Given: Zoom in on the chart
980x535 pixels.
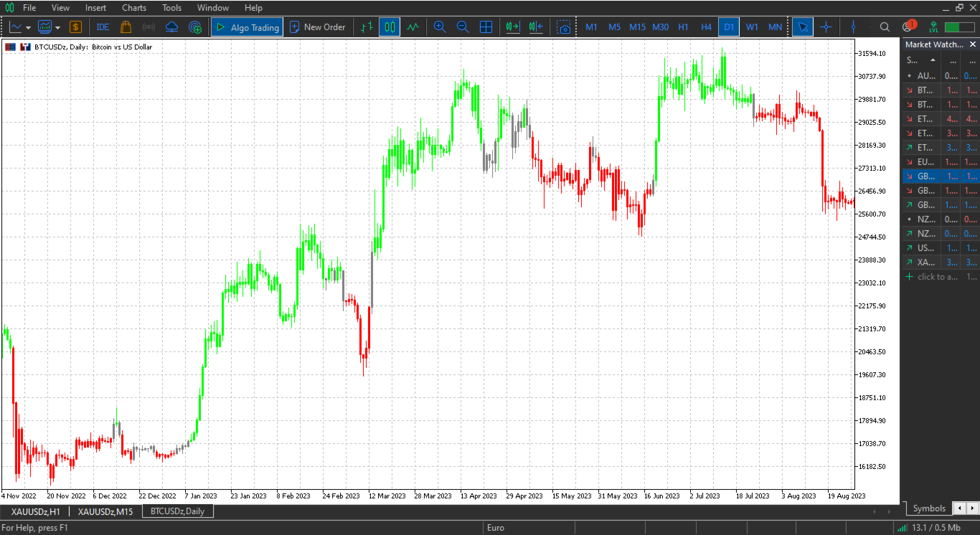Looking at the screenshot, I should pyautogui.click(x=440, y=27).
